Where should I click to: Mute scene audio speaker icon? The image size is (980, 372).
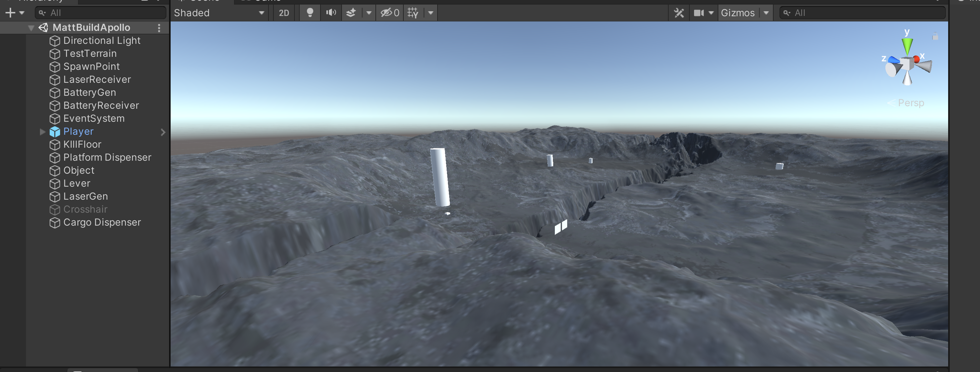coord(331,13)
